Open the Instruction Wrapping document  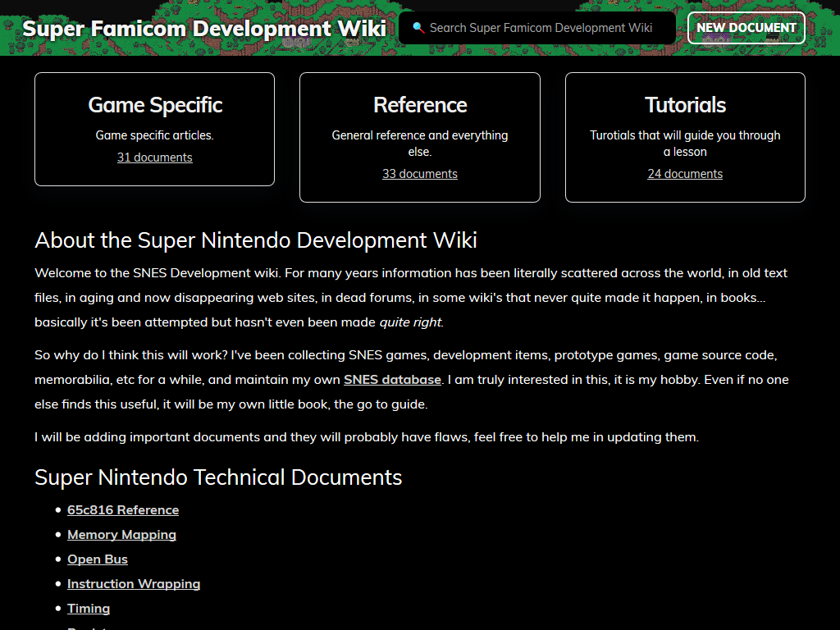134,584
